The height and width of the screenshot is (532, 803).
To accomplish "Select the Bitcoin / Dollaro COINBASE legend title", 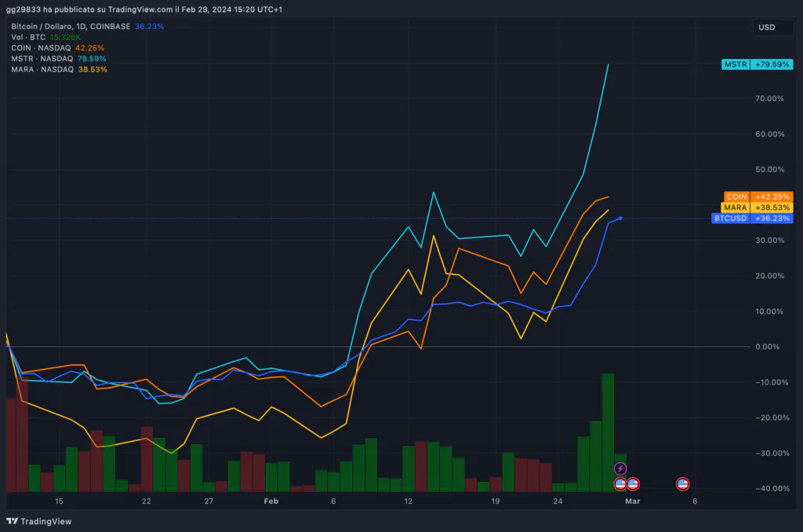I will tap(71, 26).
